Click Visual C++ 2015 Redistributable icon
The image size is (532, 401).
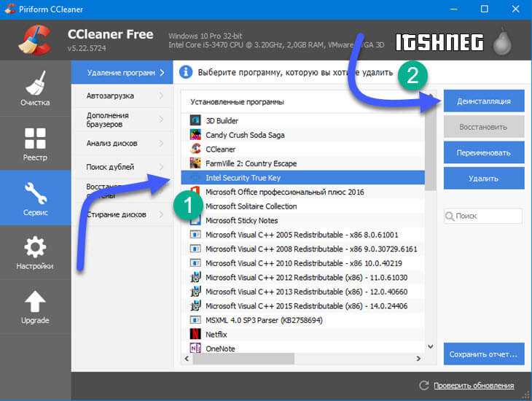coord(195,305)
